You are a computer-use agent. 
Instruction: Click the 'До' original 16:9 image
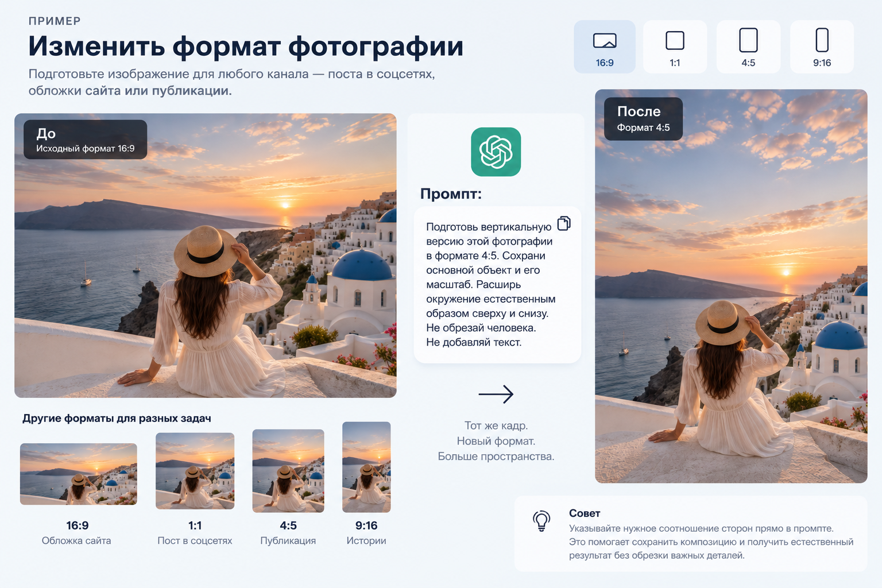pyautogui.click(x=206, y=256)
